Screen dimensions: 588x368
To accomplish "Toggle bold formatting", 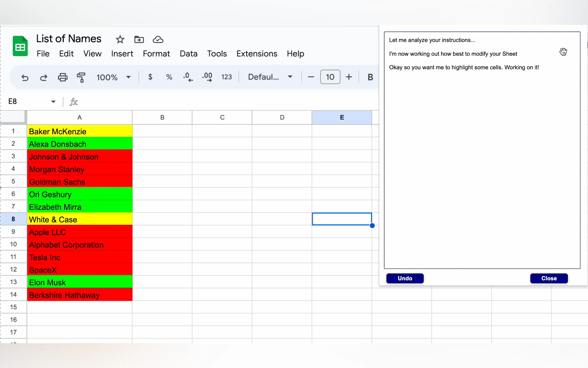I will pos(370,77).
